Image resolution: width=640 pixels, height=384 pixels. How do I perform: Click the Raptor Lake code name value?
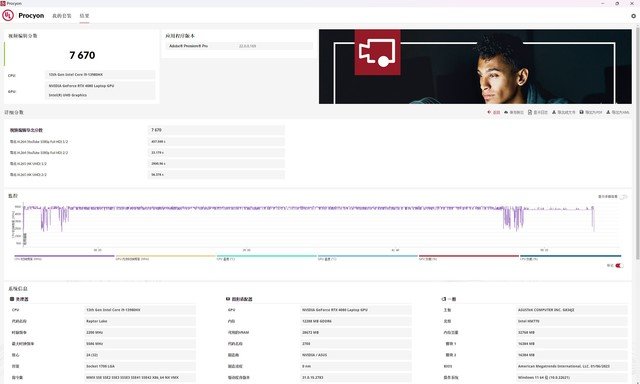139,321
